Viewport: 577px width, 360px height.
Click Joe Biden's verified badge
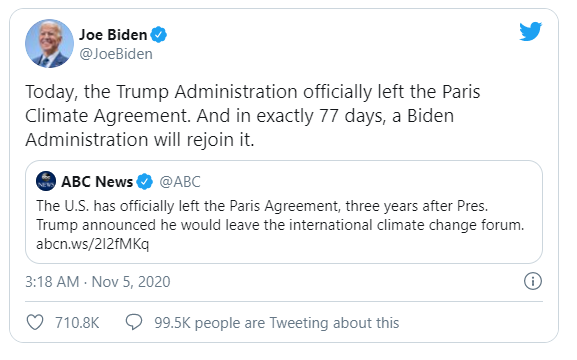pos(159,35)
